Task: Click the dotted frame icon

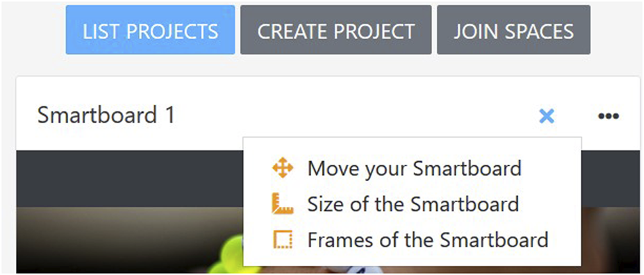Action: [282, 239]
